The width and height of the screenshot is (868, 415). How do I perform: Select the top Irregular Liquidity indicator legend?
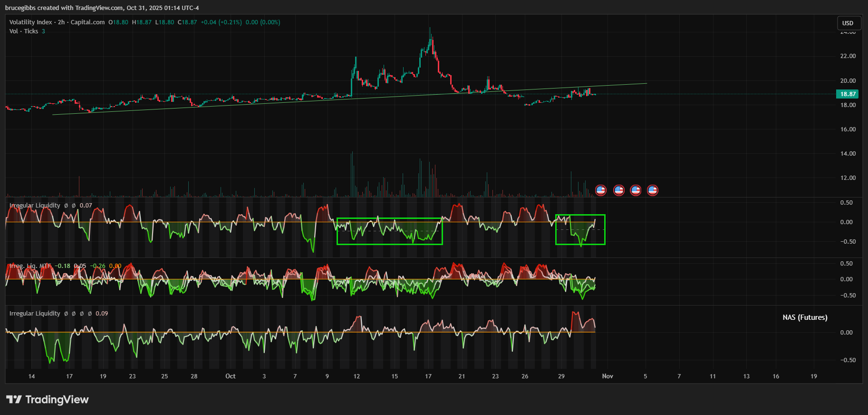(x=35, y=206)
